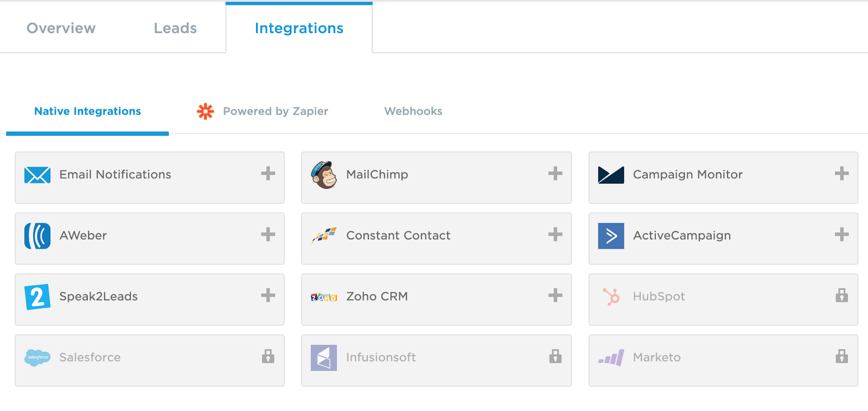Expand Email Notifications using plus icon
The image size is (868, 411).
[x=268, y=174]
